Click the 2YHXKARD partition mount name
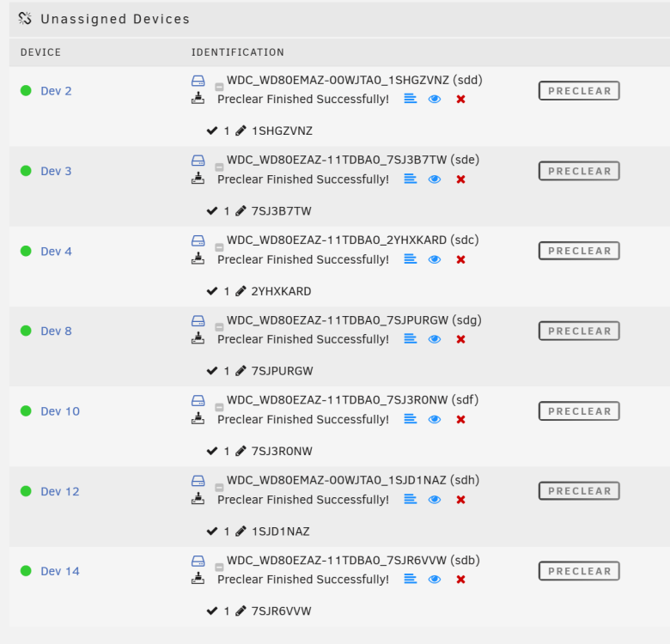670x644 pixels. click(x=281, y=291)
